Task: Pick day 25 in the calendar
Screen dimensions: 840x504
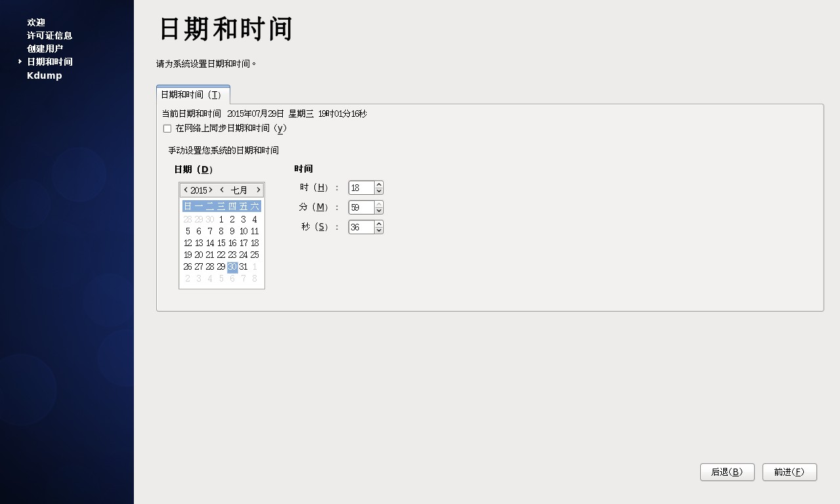Action: 255,255
